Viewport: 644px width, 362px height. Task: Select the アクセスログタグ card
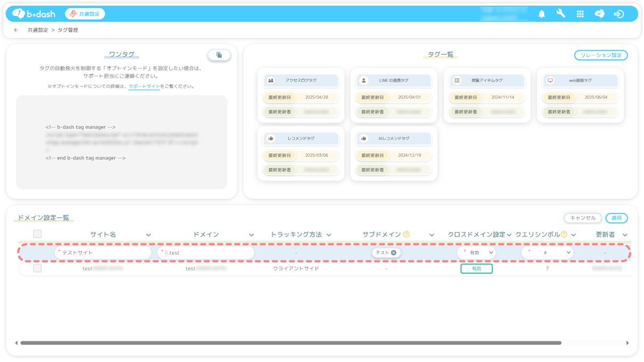pos(301,80)
